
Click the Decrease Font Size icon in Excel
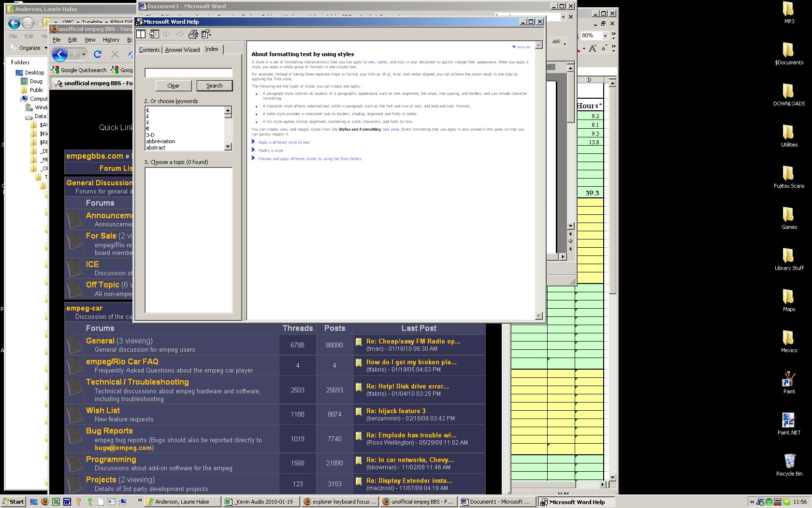[604, 48]
